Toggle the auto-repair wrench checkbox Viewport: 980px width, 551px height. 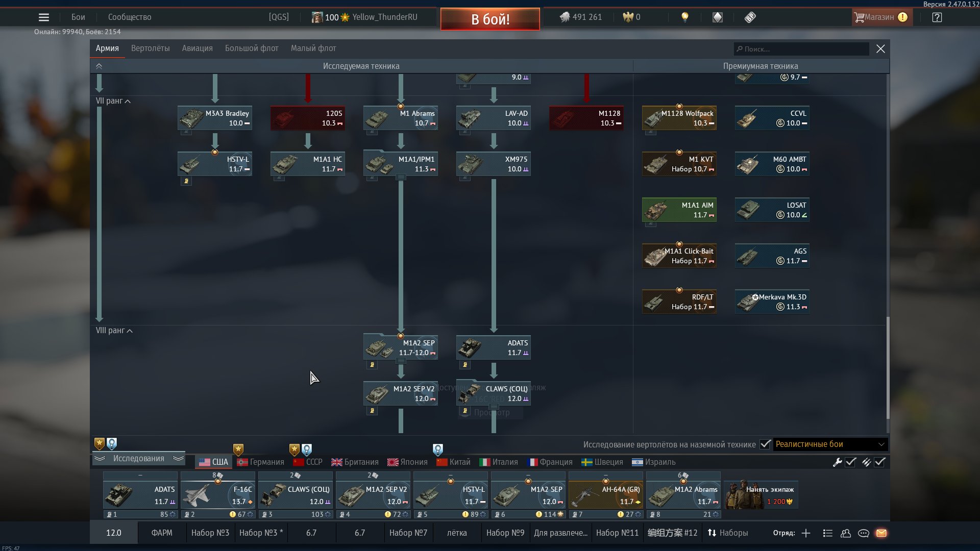(x=850, y=462)
